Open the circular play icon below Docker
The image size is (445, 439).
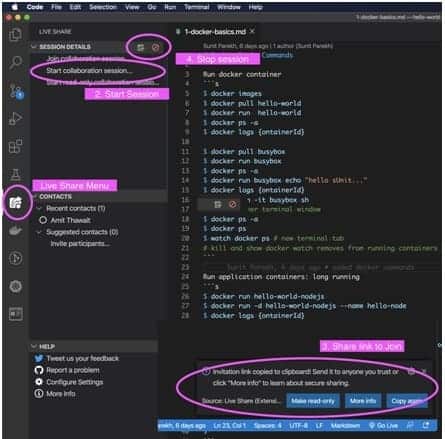[15, 258]
